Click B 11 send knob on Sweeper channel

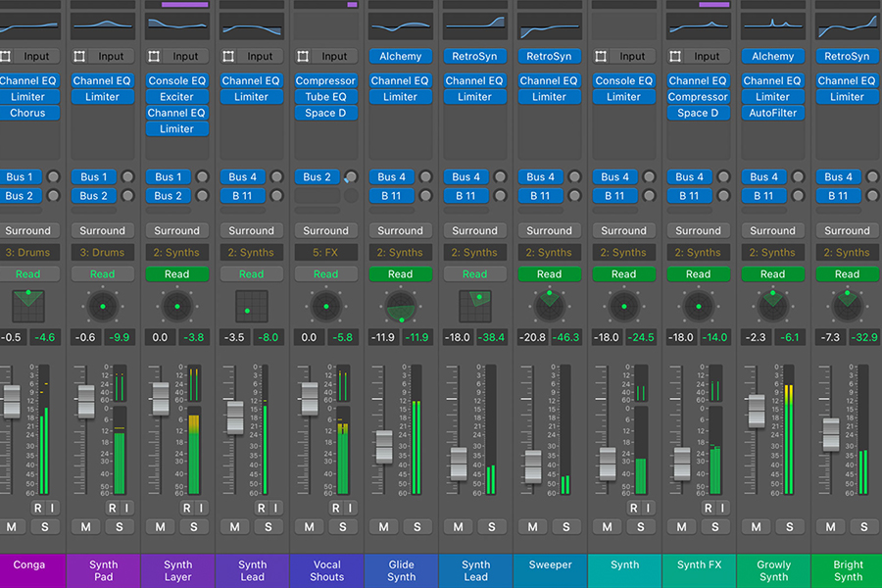coord(574,196)
